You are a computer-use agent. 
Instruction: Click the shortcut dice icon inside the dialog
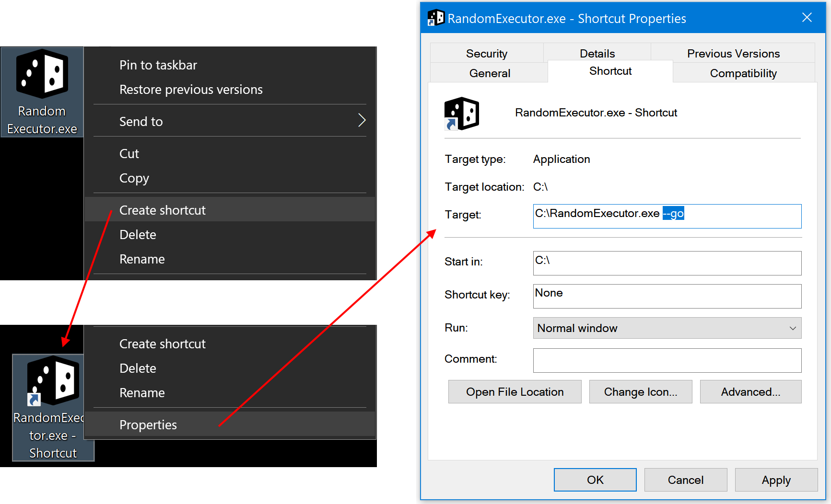[x=461, y=114]
